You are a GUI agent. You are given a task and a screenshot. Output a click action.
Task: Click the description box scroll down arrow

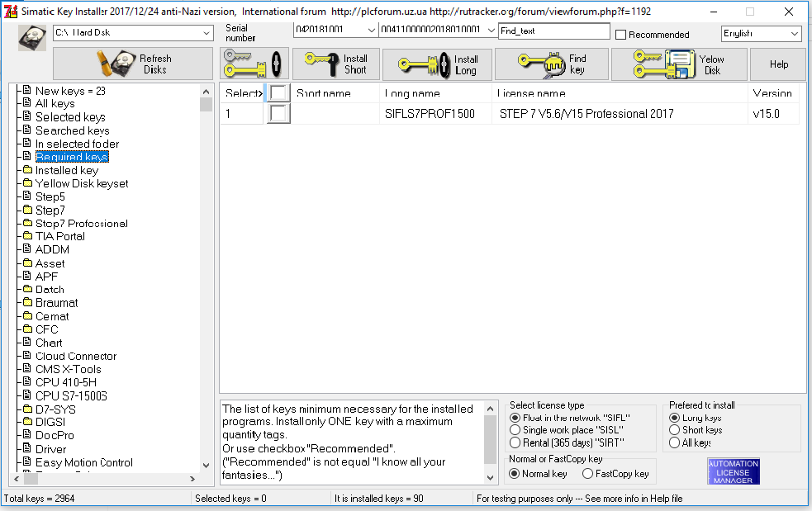[490, 477]
